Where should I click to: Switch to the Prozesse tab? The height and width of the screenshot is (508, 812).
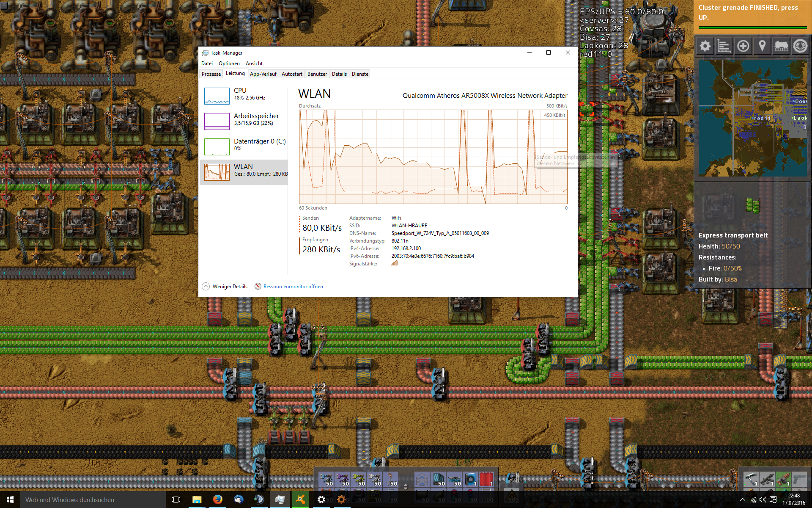pyautogui.click(x=211, y=74)
